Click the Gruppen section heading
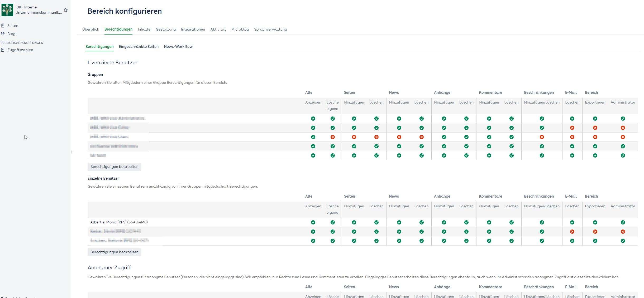 coord(95,75)
